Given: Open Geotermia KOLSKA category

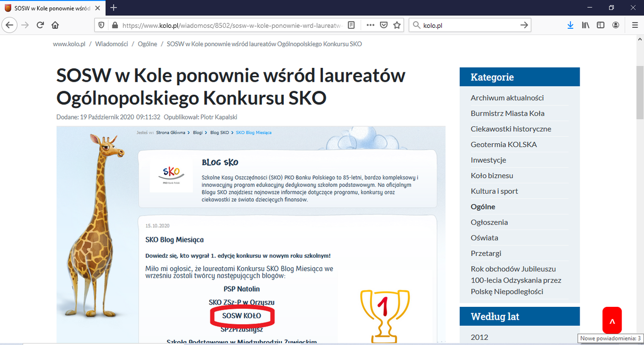Looking at the screenshot, I should click(x=504, y=144).
